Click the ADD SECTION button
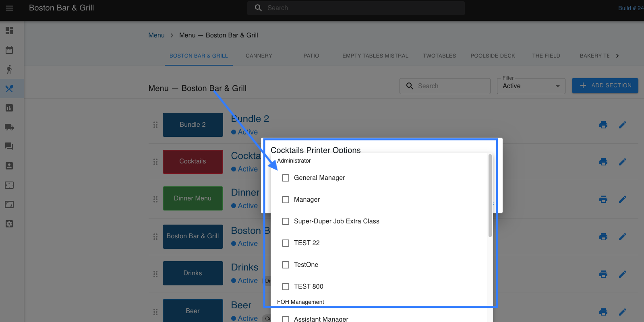 click(x=605, y=86)
